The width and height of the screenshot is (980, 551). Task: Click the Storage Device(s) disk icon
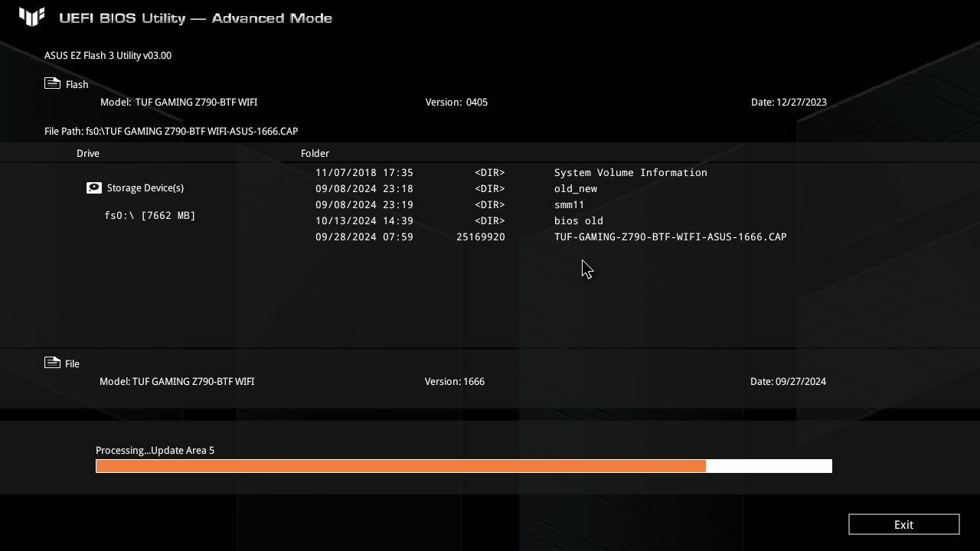click(x=94, y=187)
